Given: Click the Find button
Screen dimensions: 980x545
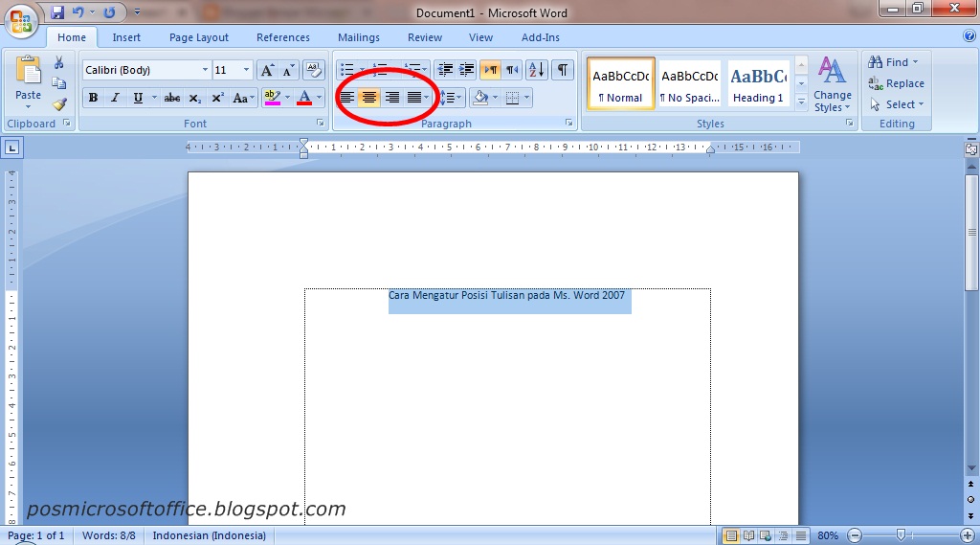Looking at the screenshot, I should pos(893,62).
